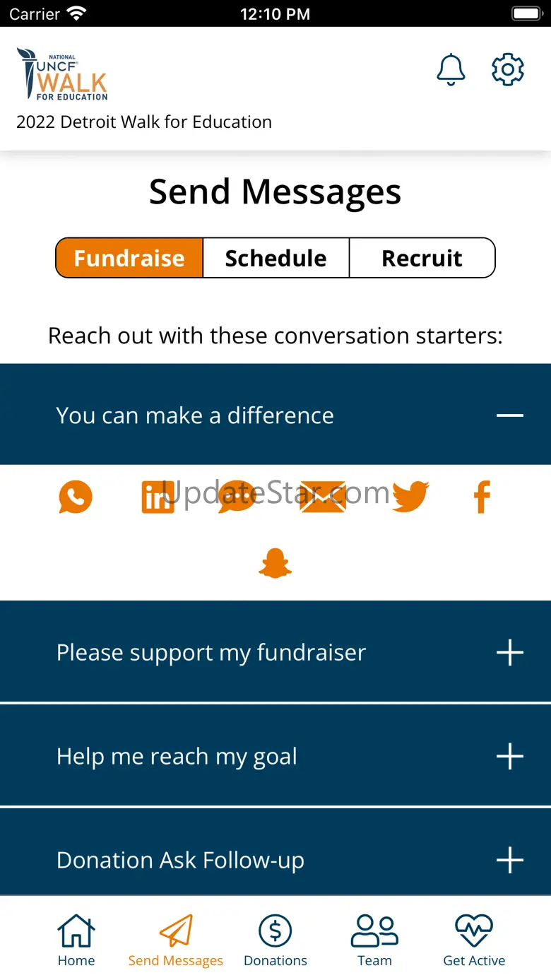The image size is (551, 980).
Task: Expand "Please support my fundraiser"
Action: pos(509,653)
